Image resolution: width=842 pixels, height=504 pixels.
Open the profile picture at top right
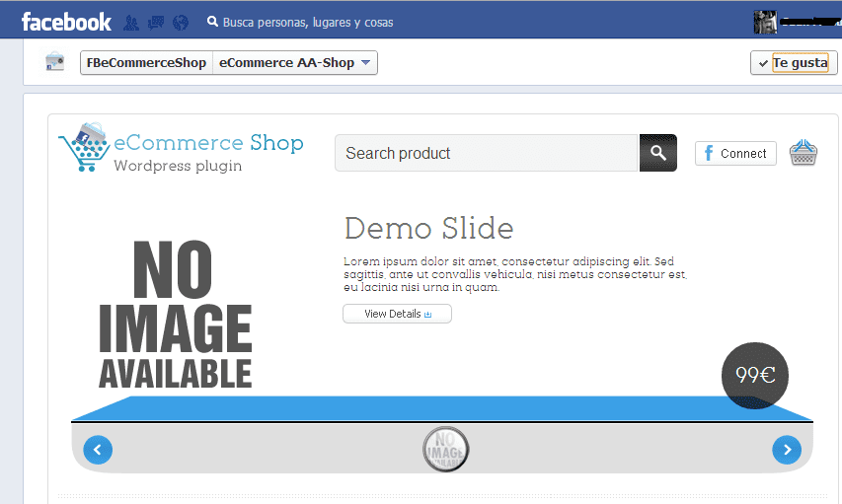point(765,22)
